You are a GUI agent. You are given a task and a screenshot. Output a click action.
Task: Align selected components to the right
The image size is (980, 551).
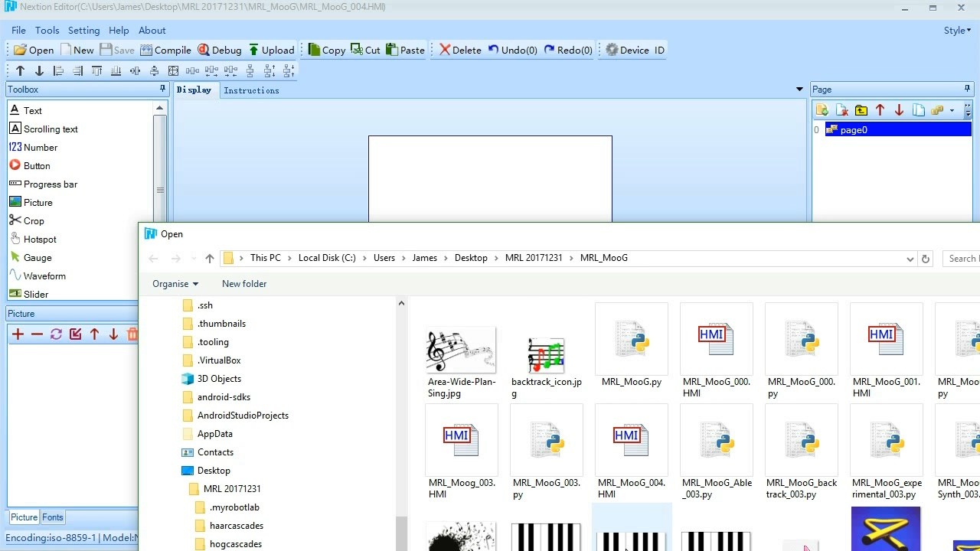[77, 70]
